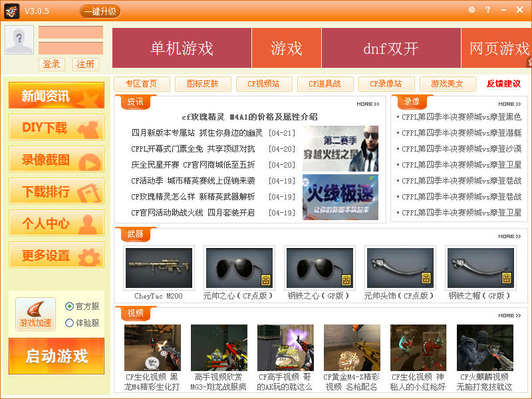
Task: Open help question mark icon
Action: [487, 10]
